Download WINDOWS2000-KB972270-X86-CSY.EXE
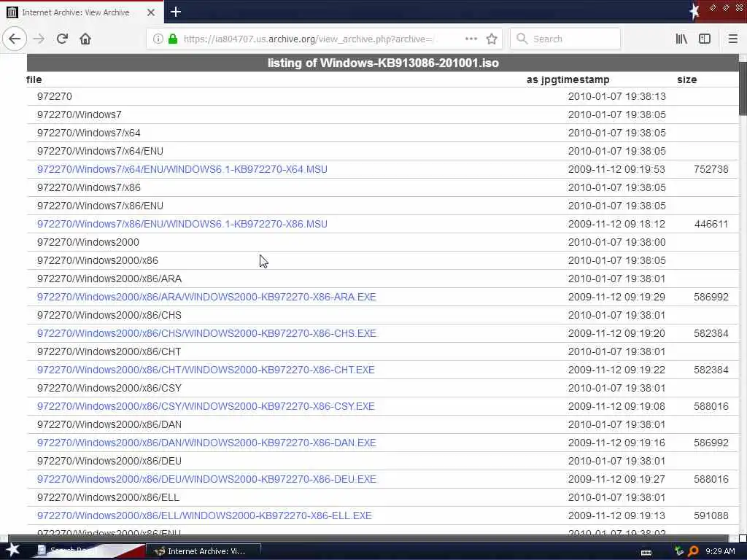Screen dimensions: 747x560 tap(206, 406)
